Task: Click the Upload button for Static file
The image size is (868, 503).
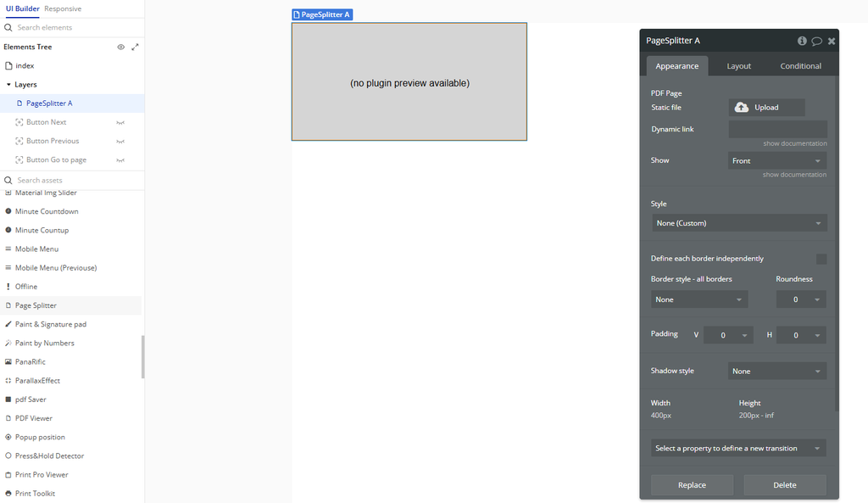Action: [765, 107]
